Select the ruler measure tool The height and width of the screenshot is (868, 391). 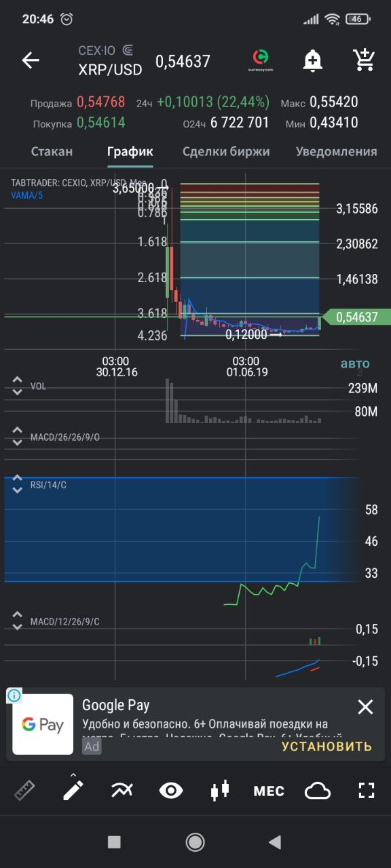point(24,790)
